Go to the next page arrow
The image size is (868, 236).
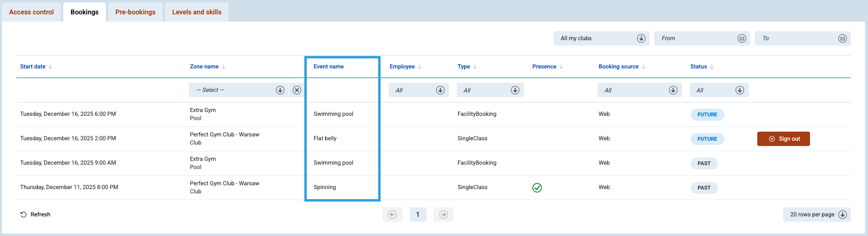click(x=443, y=214)
